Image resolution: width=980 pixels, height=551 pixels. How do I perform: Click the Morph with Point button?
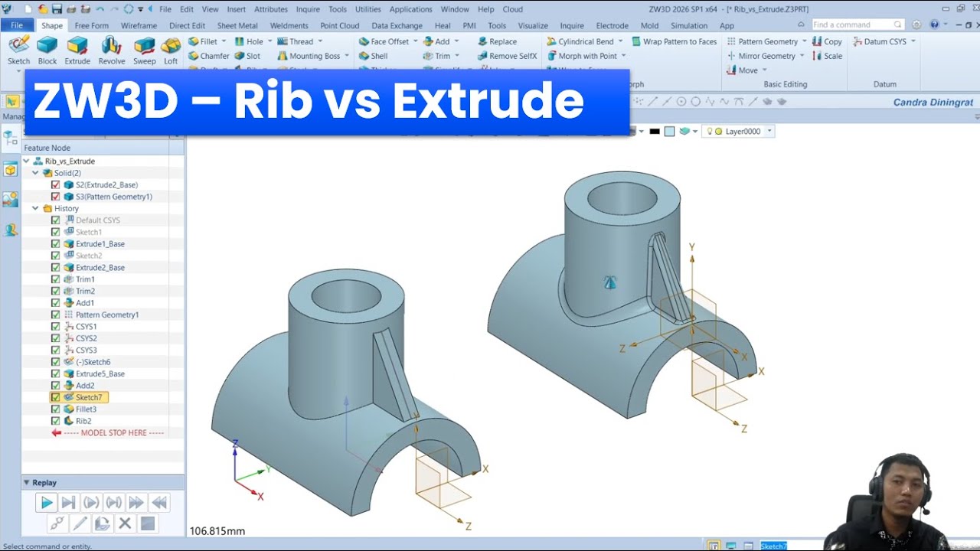coord(582,56)
